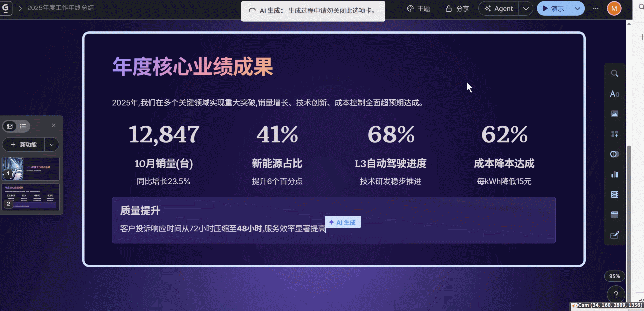This screenshot has height=311, width=644.
Task: Expand the 新功能 dropdown chevron
Action: (x=52, y=145)
